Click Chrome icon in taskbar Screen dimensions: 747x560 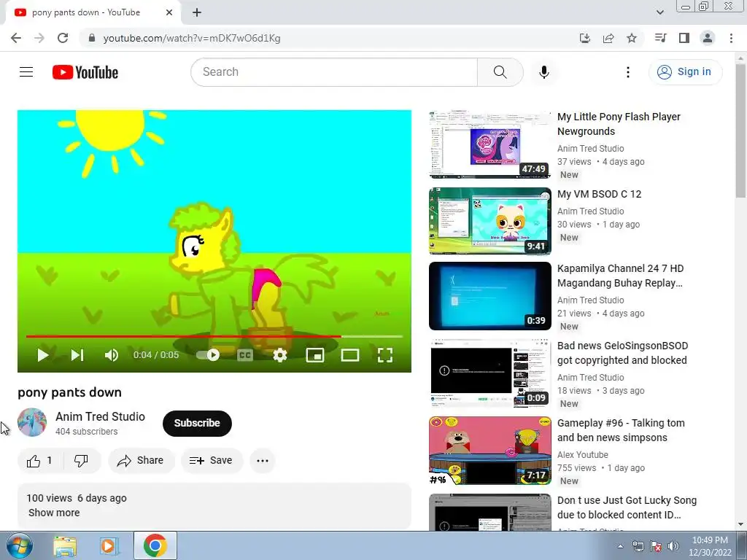point(155,545)
